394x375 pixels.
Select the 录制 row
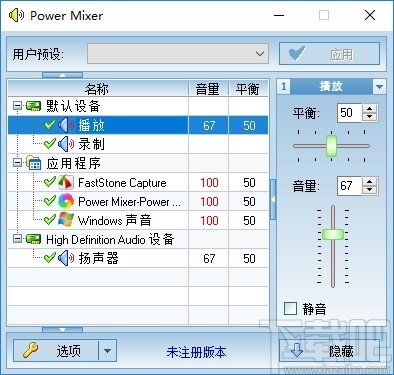pos(138,144)
